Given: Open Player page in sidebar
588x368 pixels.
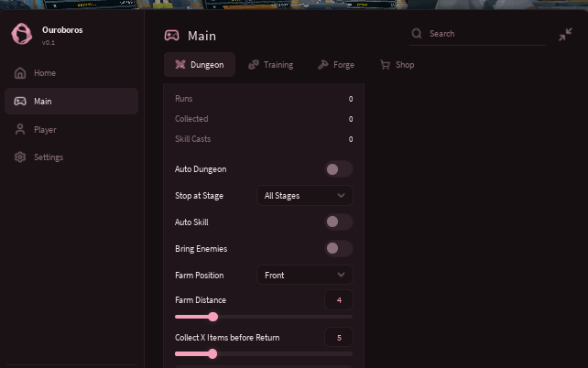Looking at the screenshot, I should tap(71, 130).
